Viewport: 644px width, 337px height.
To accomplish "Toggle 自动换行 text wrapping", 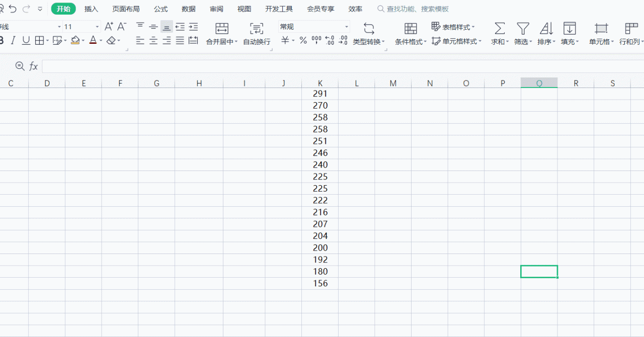I will coord(257,34).
